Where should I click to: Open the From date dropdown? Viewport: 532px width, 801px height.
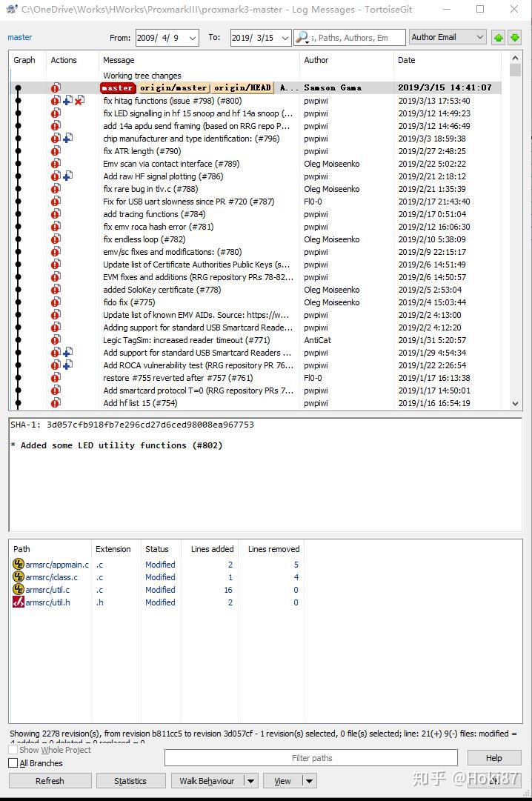[193, 38]
